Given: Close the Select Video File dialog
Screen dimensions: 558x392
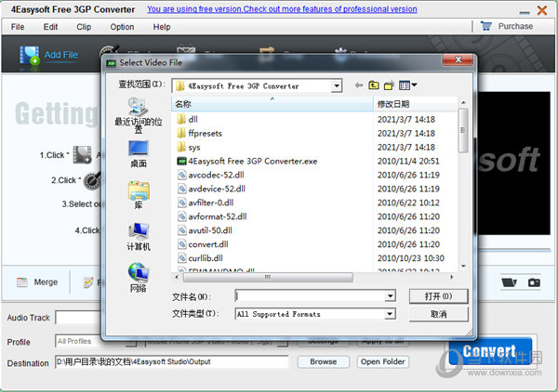Looking at the screenshot, I should [458, 59].
